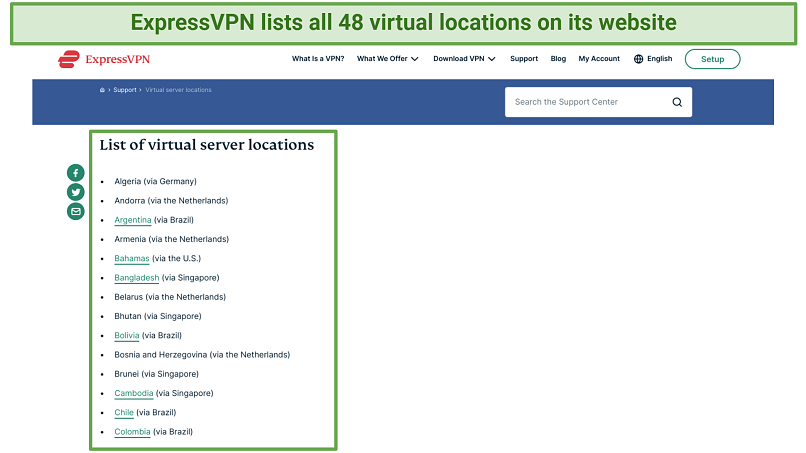Click the Brunei (via Singapore) entry
This screenshot has width=806, height=453.
tap(156, 374)
